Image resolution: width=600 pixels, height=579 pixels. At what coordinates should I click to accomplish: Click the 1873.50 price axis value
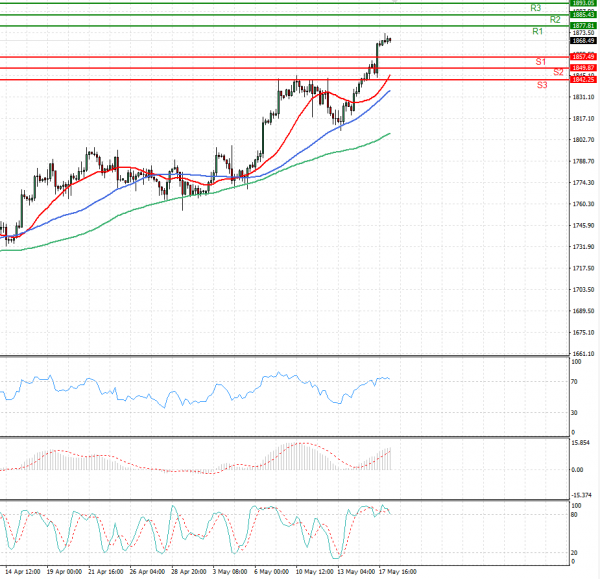pyautogui.click(x=583, y=33)
